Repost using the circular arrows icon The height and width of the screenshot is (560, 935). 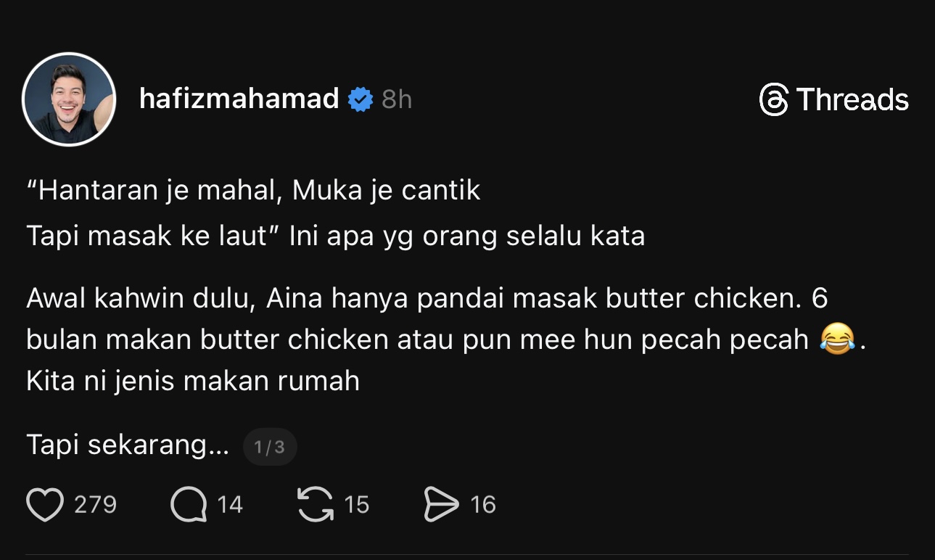click(316, 505)
